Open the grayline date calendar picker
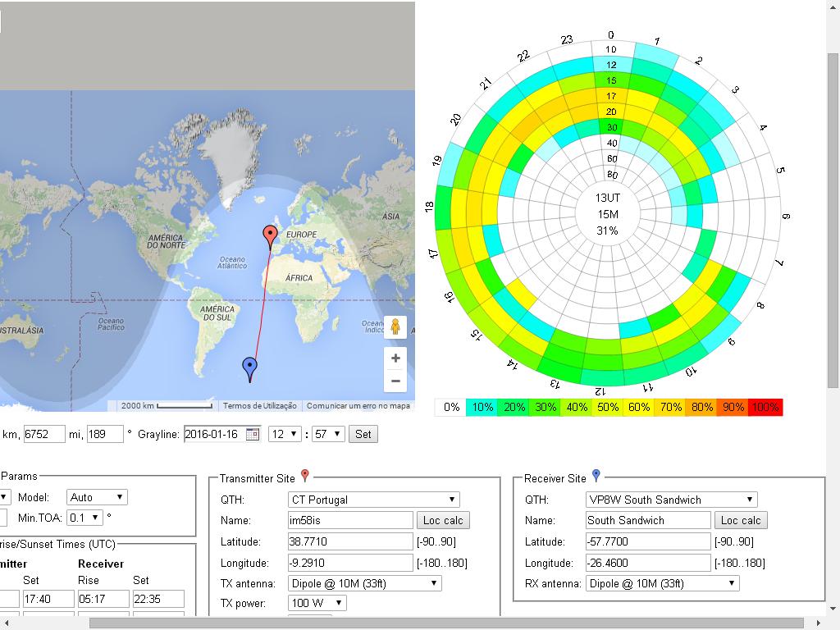 [x=252, y=434]
